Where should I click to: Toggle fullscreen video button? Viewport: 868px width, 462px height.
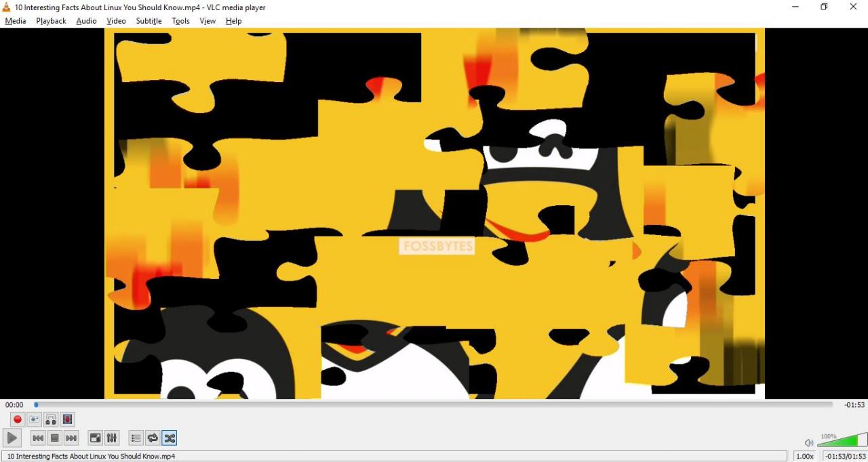(96, 438)
